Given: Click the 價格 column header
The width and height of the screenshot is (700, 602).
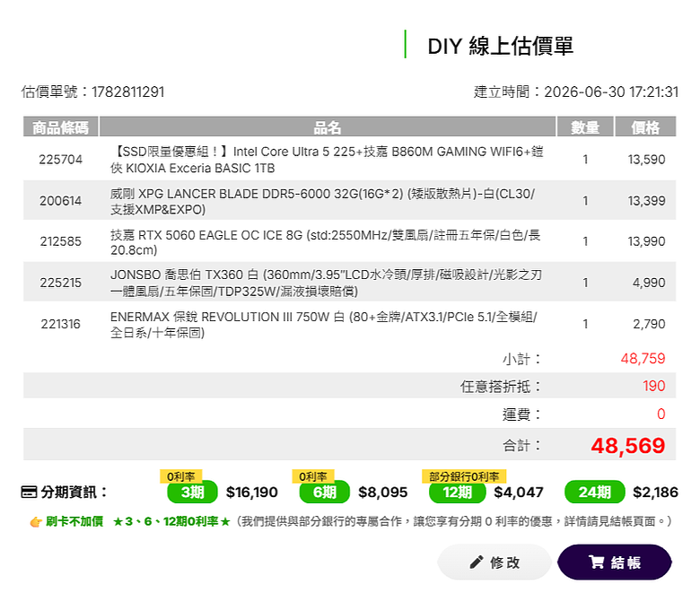Looking at the screenshot, I should (645, 127).
